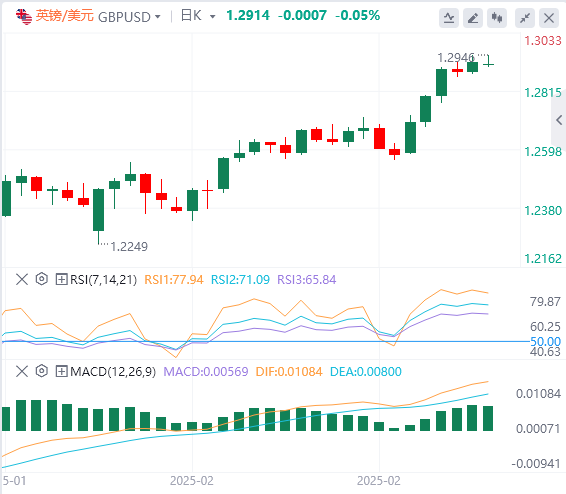
Task: Select the drawing pencil tool icon
Action: click(473, 18)
